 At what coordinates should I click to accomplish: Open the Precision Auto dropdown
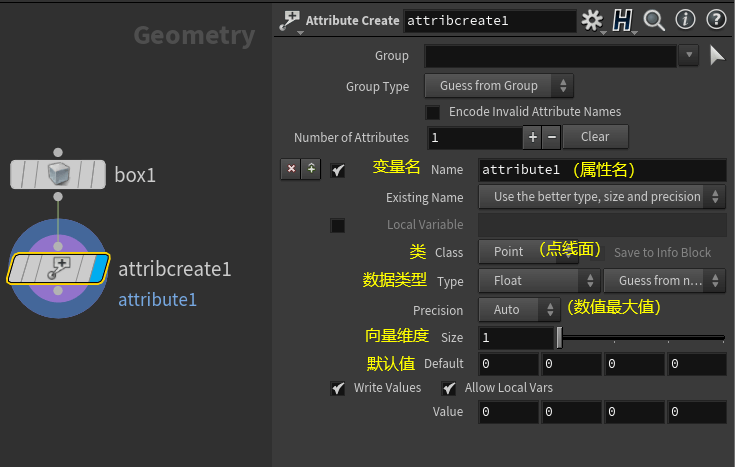pos(518,310)
